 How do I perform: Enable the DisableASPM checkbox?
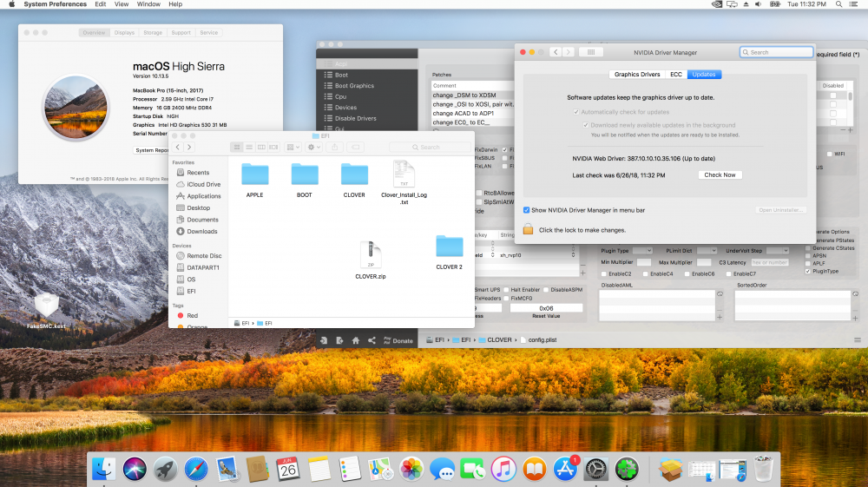click(x=546, y=289)
